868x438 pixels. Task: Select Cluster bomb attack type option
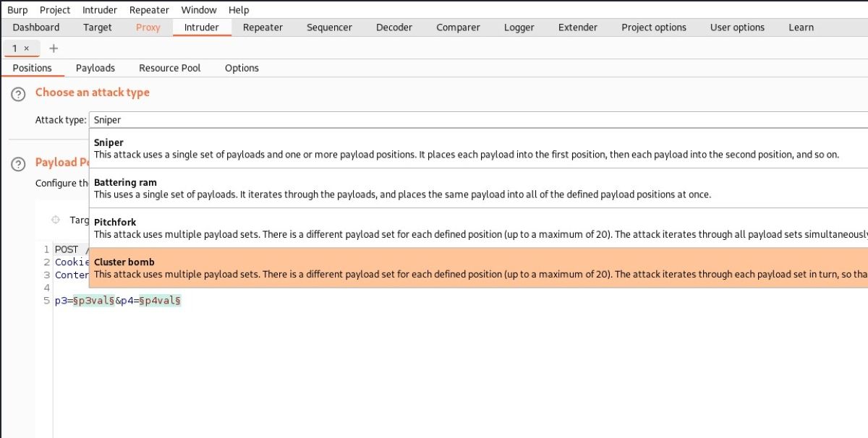478,268
